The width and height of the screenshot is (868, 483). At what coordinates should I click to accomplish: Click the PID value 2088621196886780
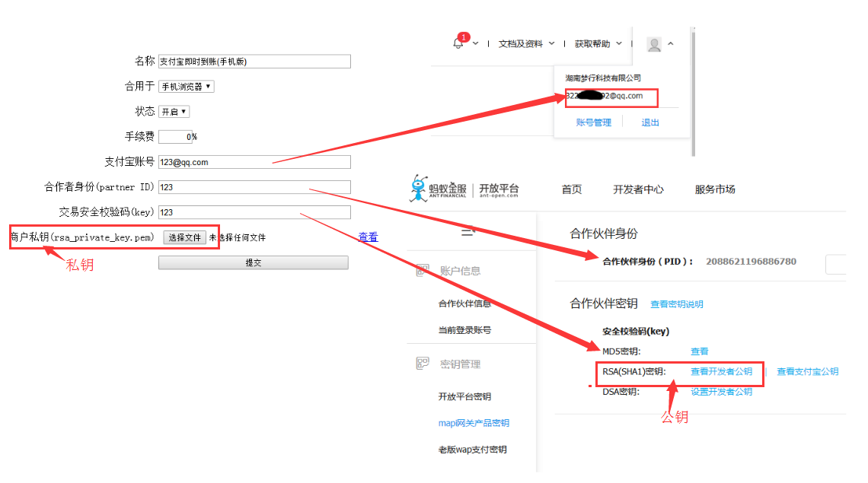pyautogui.click(x=751, y=261)
